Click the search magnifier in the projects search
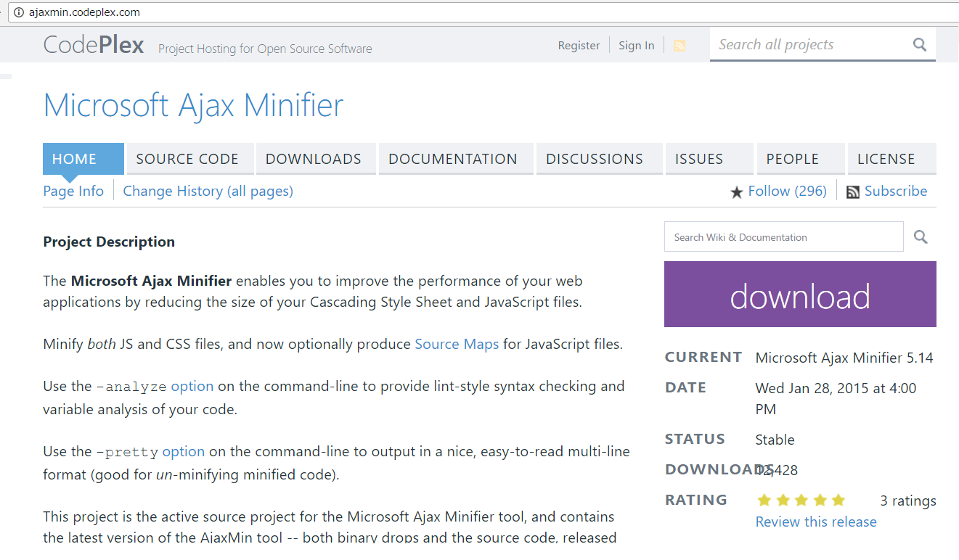The height and width of the screenshot is (560, 959). click(x=920, y=45)
